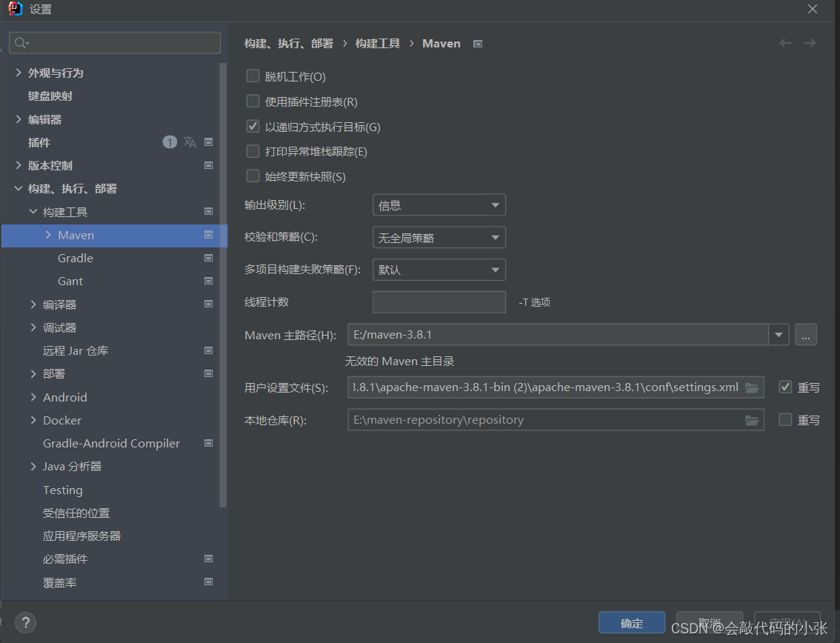Check 重写 for local repository
840x643 pixels.
[x=785, y=419]
